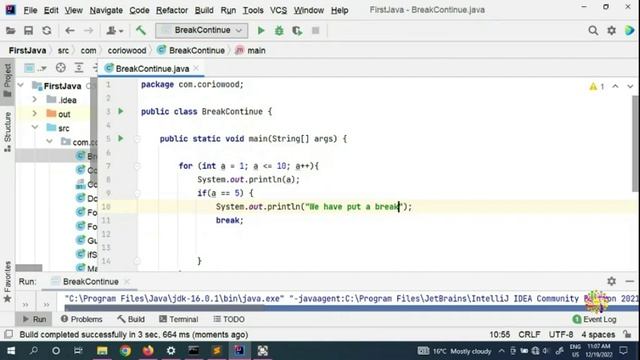Image resolution: width=640 pixels, height=360 pixels.
Task: Navigate back with the left arrow icon
Action: point(70,31)
